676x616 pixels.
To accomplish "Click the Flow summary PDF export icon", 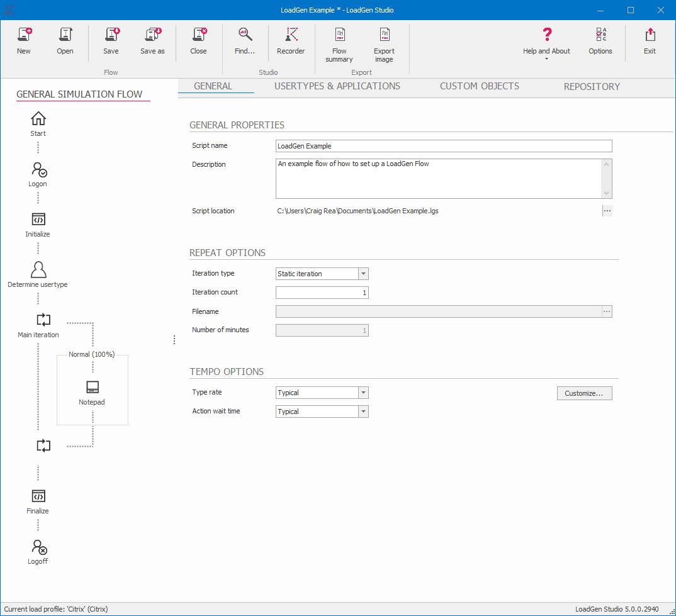I will tap(339, 36).
